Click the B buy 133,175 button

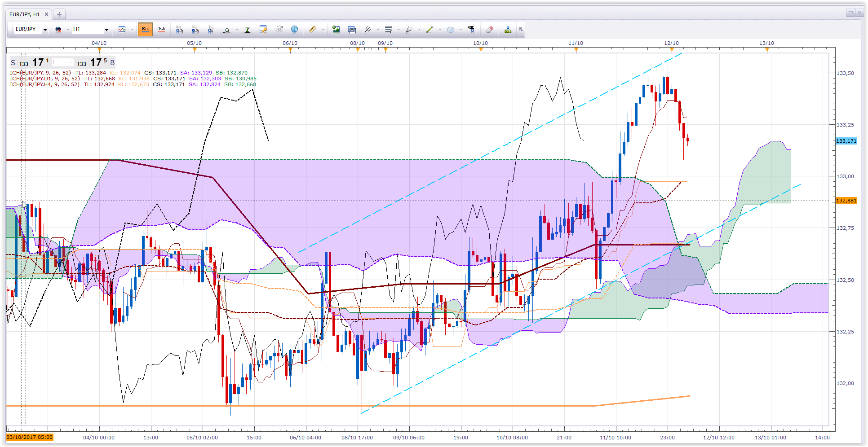pyautogui.click(x=96, y=62)
